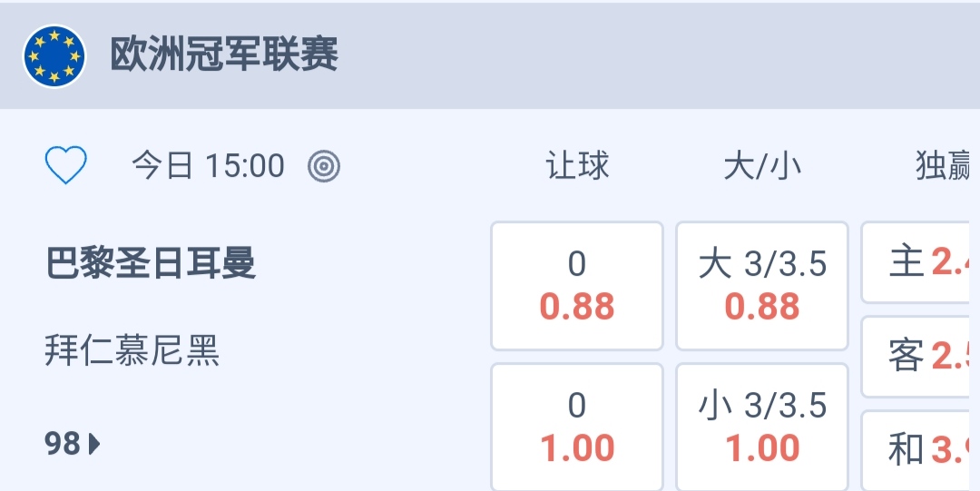The width and height of the screenshot is (980, 491).
Task: Expand more markets with the triangle arrow
Action: coord(94,444)
